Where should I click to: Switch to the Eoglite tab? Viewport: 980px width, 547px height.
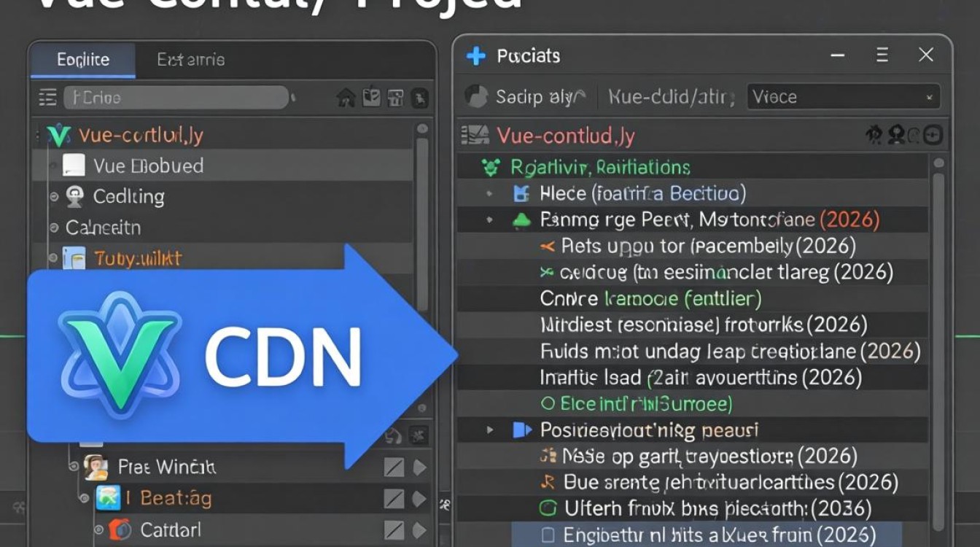click(82, 60)
